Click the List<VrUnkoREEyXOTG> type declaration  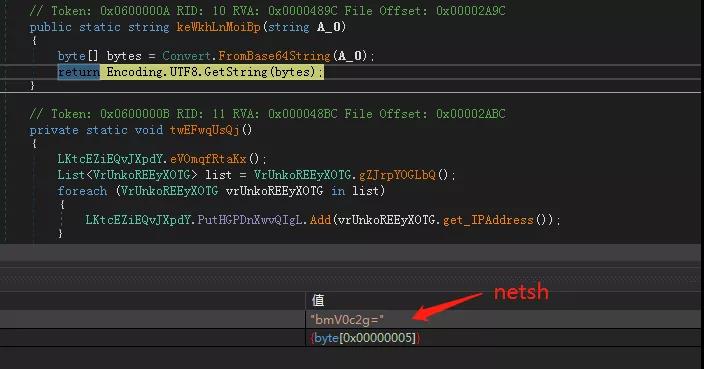[127, 175]
